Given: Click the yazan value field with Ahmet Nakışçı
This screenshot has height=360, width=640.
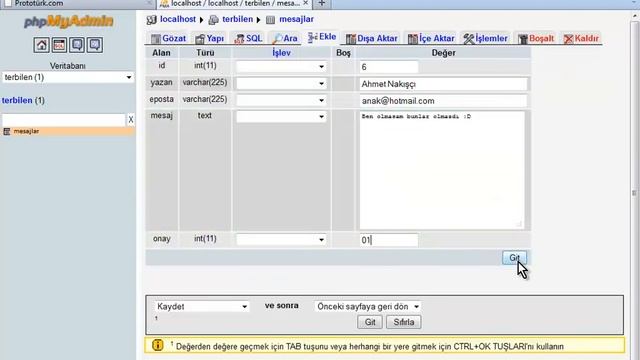Looking at the screenshot, I should [x=443, y=84].
